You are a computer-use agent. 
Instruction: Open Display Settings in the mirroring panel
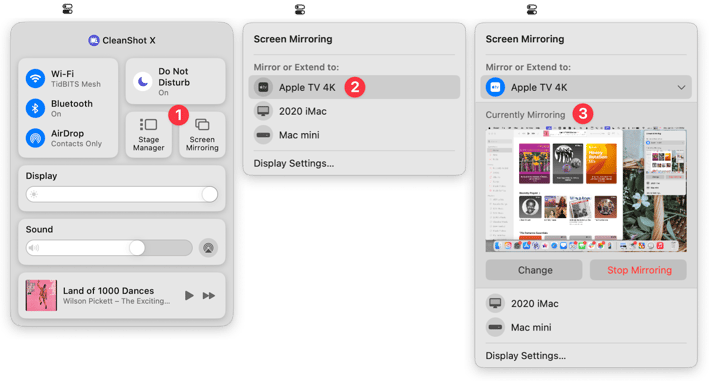click(x=525, y=356)
